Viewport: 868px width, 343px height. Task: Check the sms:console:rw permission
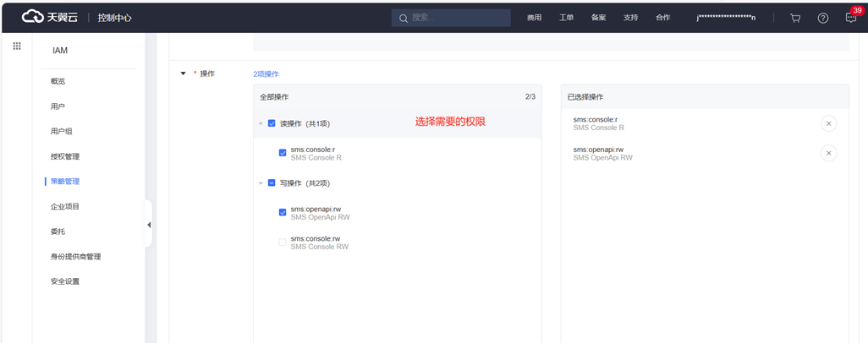pyautogui.click(x=283, y=242)
